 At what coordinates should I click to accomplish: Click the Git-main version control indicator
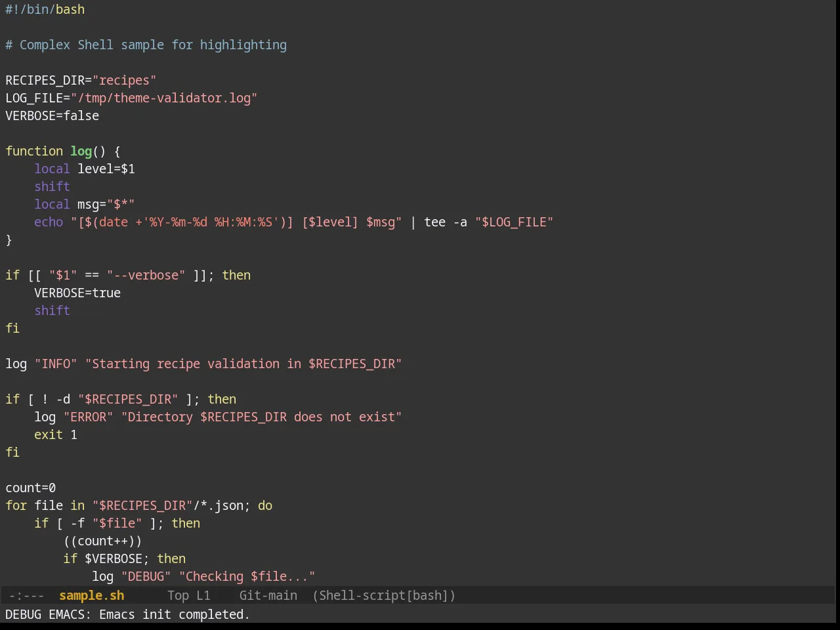tap(268, 595)
